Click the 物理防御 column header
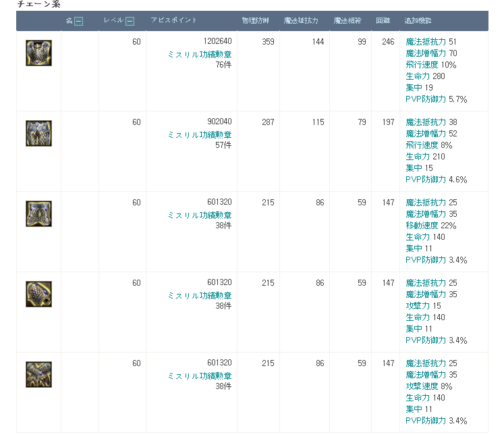 [x=255, y=20]
